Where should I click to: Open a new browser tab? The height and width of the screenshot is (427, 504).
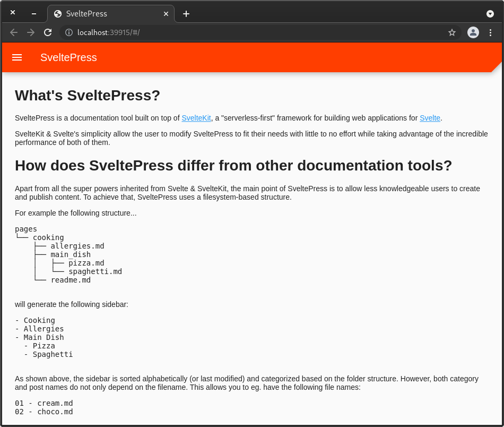(x=186, y=14)
